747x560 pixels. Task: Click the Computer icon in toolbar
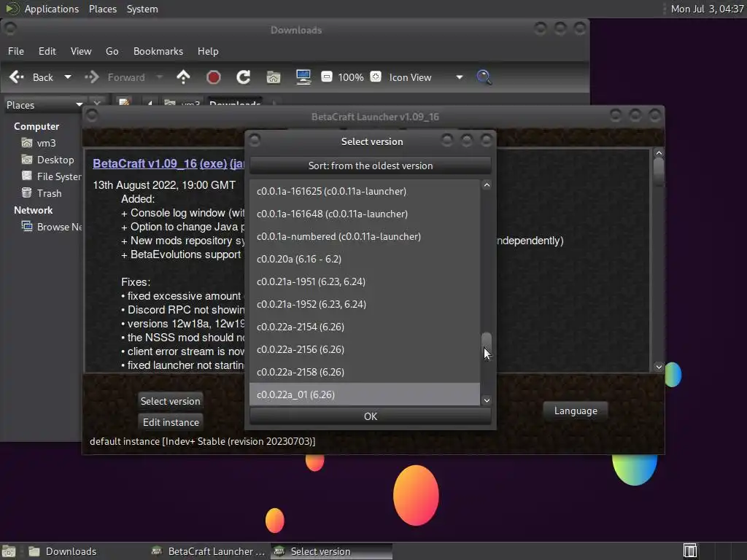303,77
